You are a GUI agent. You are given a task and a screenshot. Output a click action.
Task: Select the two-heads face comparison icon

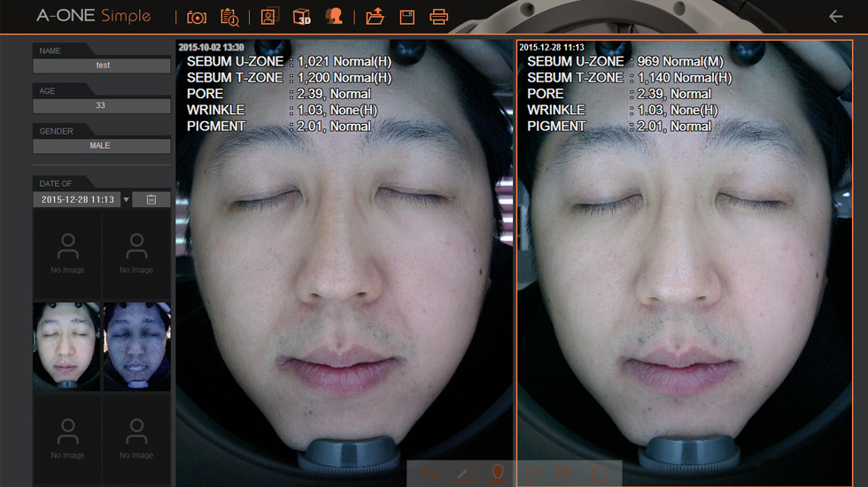coord(334,16)
